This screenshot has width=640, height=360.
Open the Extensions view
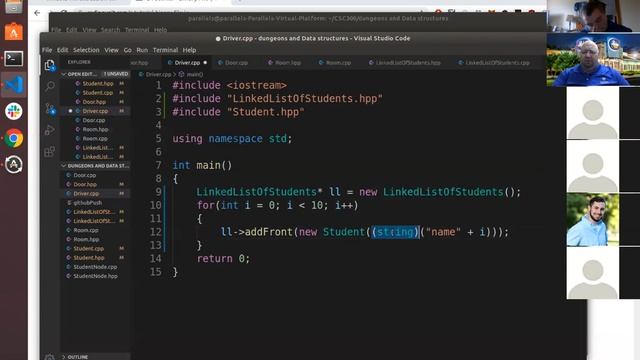[x=50, y=152]
